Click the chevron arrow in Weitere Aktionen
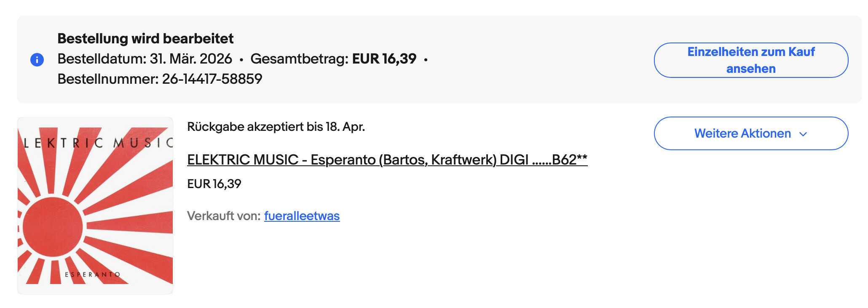Viewport: 868px width, 308px height. [x=803, y=134]
